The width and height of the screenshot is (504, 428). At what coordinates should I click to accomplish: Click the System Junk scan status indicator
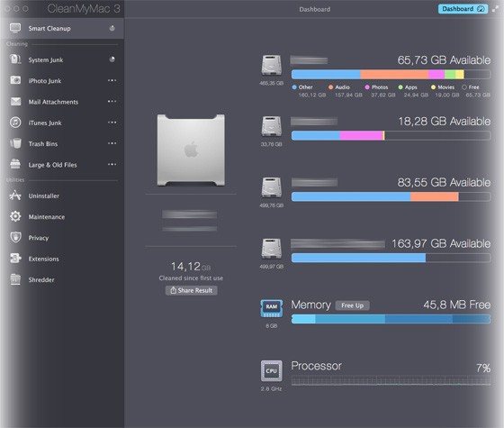coord(112,59)
